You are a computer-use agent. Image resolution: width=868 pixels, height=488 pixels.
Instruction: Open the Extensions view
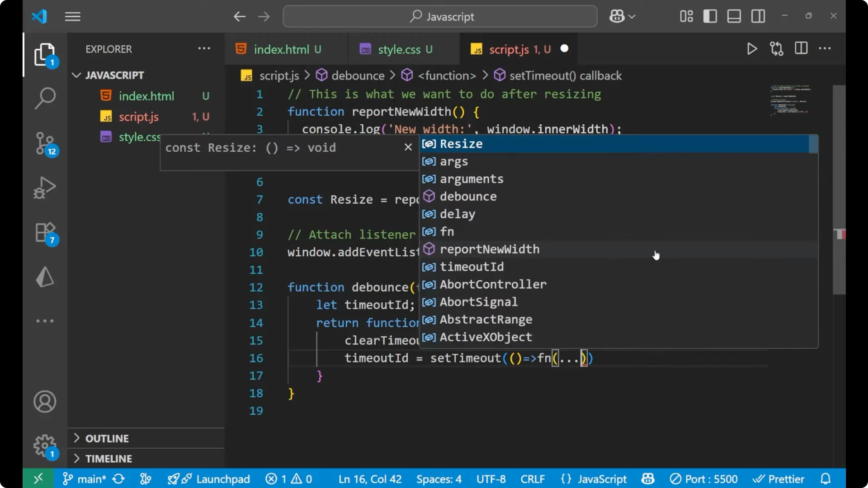45,232
